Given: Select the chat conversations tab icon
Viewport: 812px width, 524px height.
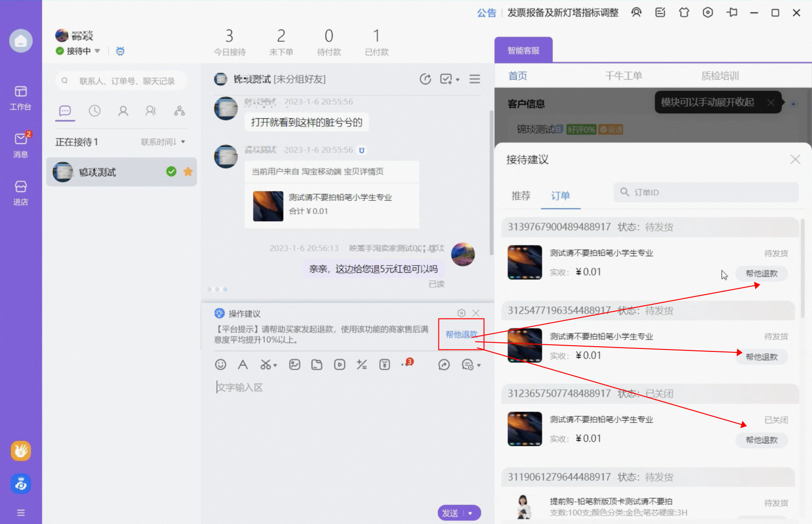Looking at the screenshot, I should pos(65,111).
